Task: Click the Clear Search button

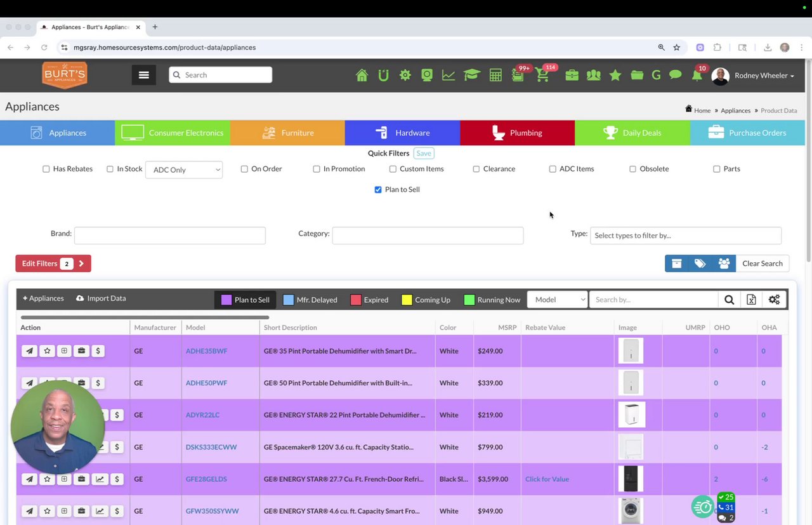Action: [x=762, y=263]
